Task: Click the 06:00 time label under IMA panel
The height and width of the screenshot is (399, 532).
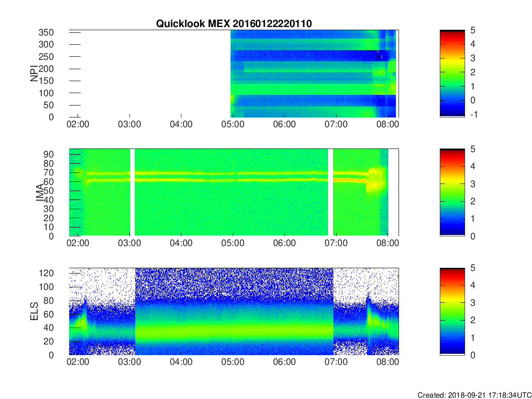Action: 285,243
